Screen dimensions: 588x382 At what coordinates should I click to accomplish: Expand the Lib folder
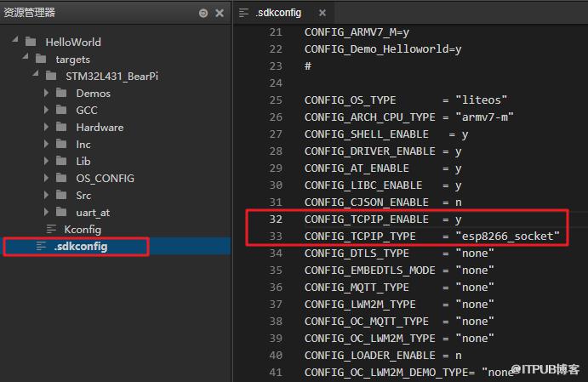pyautogui.click(x=46, y=161)
